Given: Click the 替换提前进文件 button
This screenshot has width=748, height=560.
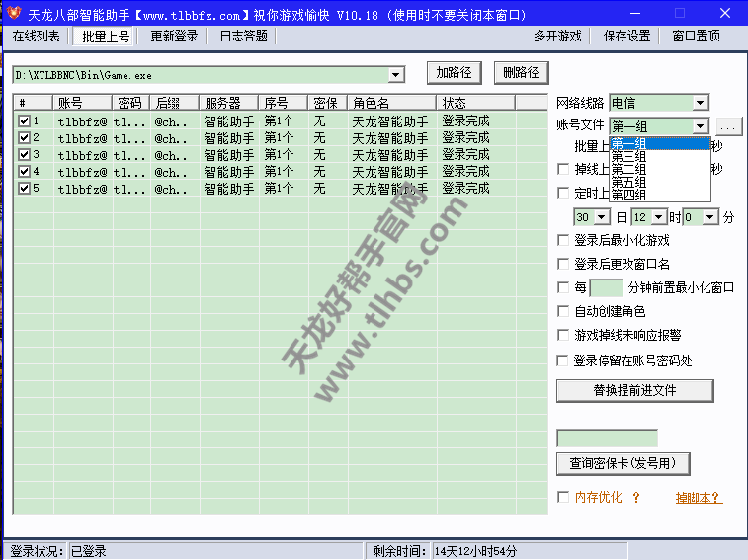Looking at the screenshot, I should pyautogui.click(x=635, y=391).
